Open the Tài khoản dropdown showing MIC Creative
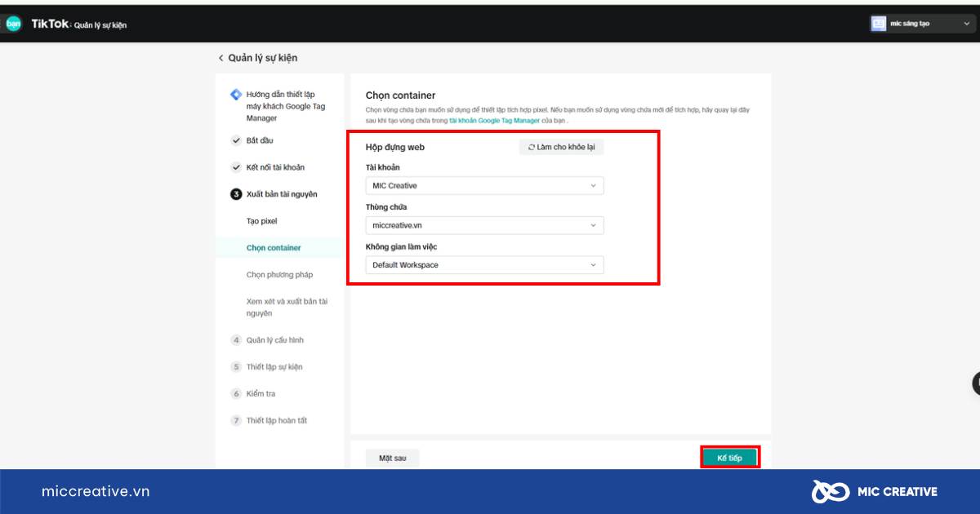This screenshot has height=514, width=980. point(485,185)
